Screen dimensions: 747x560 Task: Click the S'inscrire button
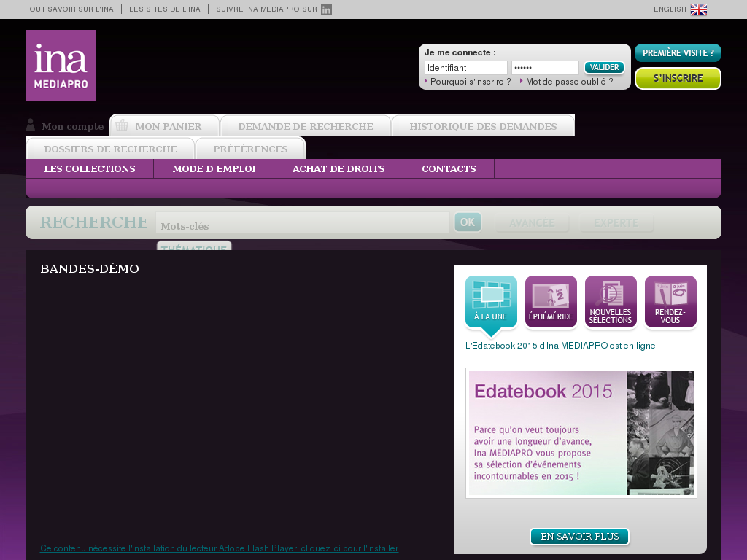click(678, 78)
